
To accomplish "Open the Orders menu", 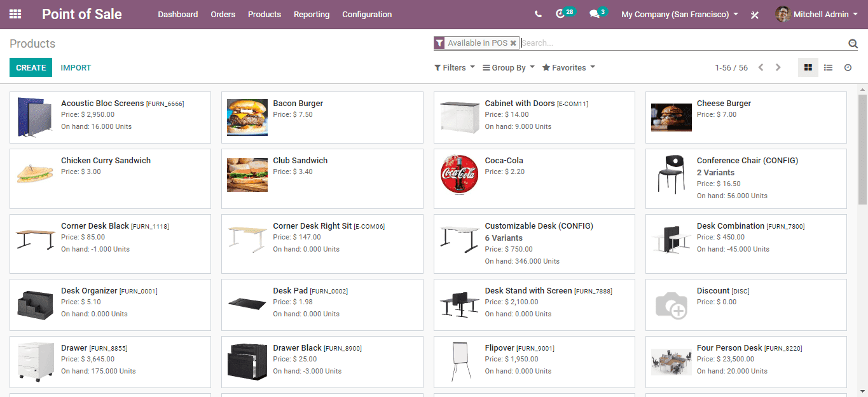I will 223,14.
